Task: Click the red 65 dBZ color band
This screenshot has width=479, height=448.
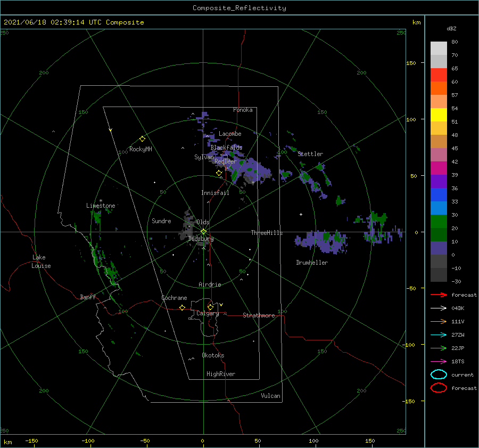Action: (x=439, y=75)
